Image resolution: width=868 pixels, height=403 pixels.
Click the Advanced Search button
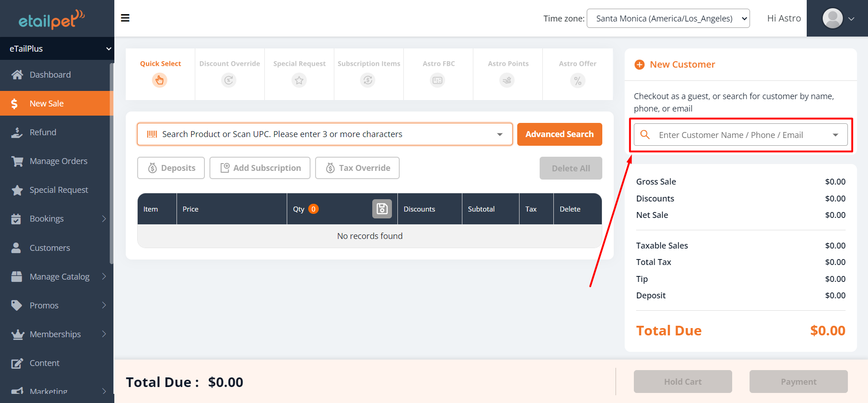tap(559, 134)
